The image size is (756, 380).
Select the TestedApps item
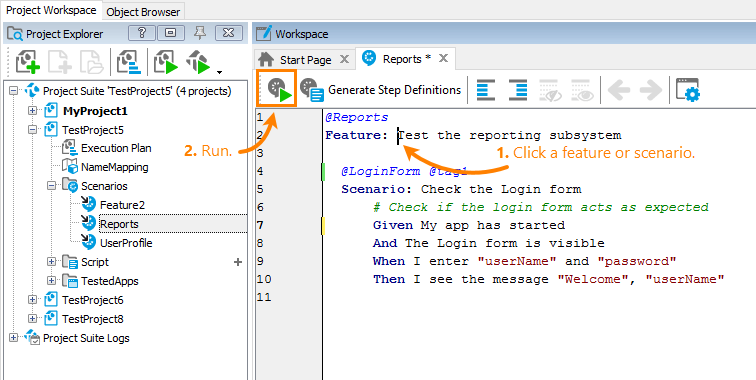(x=109, y=281)
